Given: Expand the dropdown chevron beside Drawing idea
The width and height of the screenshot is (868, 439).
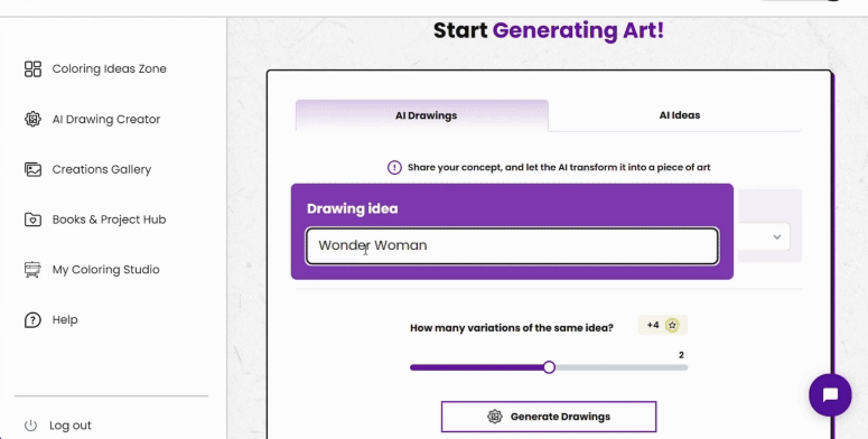Looking at the screenshot, I should tap(777, 237).
